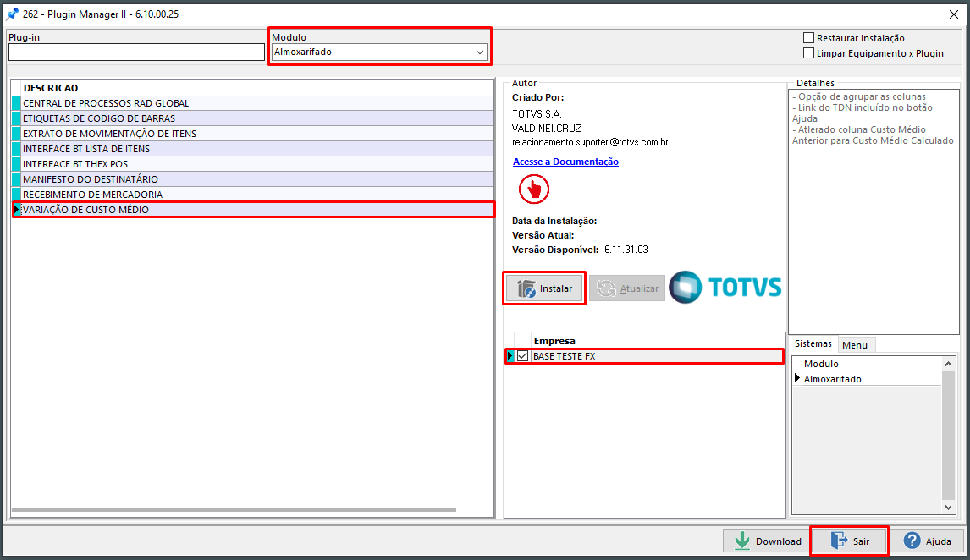Select EXTRATO DE MOVIMENTAÇÃO DE ITENS row
The image size is (970, 560).
[x=253, y=134]
